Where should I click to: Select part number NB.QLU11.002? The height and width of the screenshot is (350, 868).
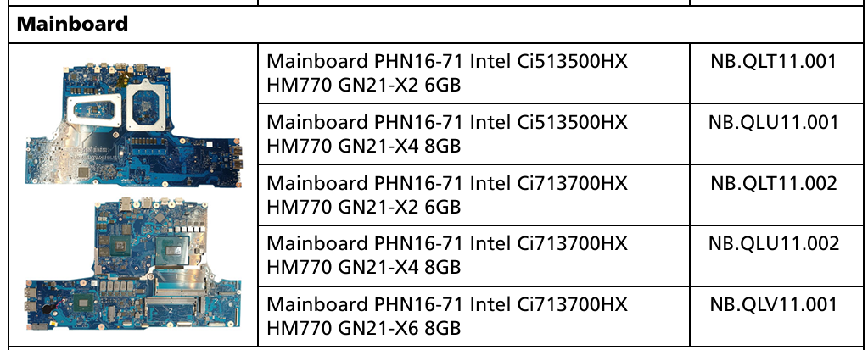click(773, 243)
